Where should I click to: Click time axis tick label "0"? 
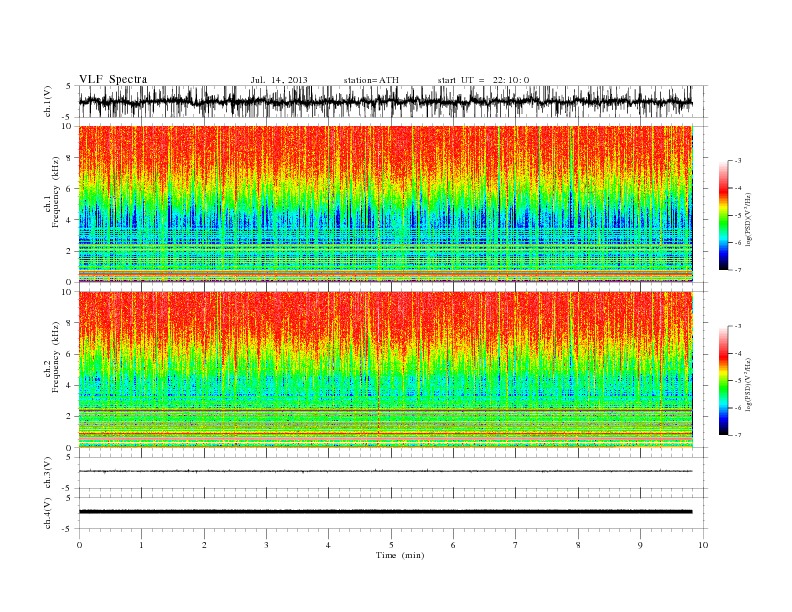coord(79,545)
